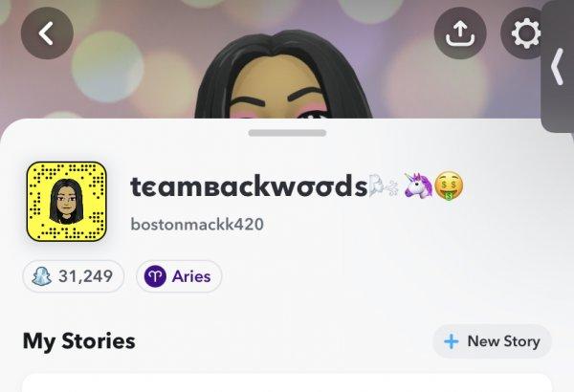Tap the My Stories heading

(x=79, y=341)
